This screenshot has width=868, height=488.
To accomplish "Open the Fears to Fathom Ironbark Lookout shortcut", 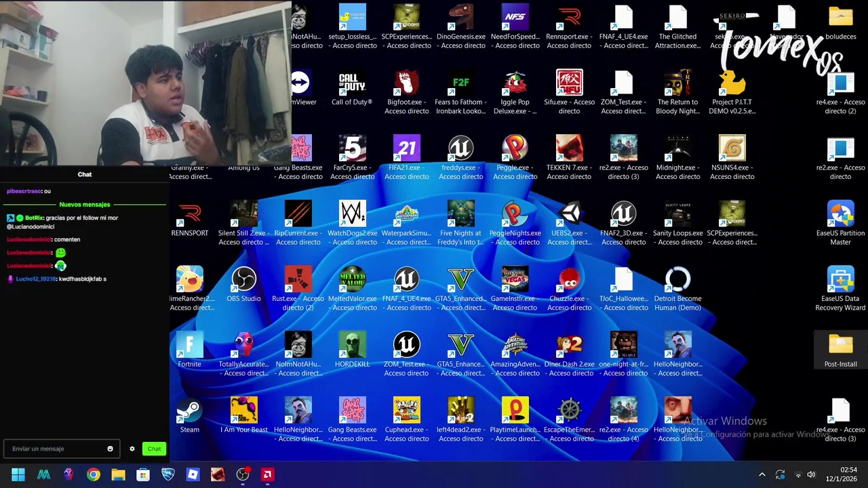I will pyautogui.click(x=461, y=93).
